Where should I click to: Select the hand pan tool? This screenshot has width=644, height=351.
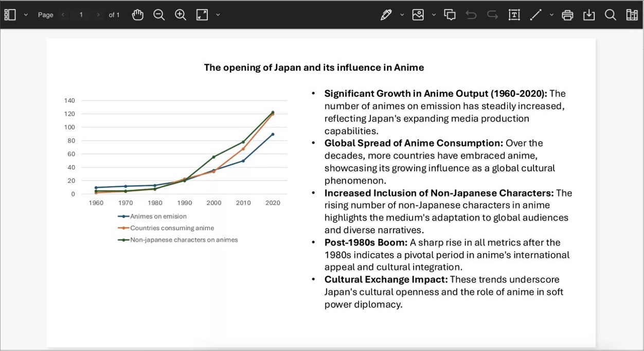(x=137, y=14)
